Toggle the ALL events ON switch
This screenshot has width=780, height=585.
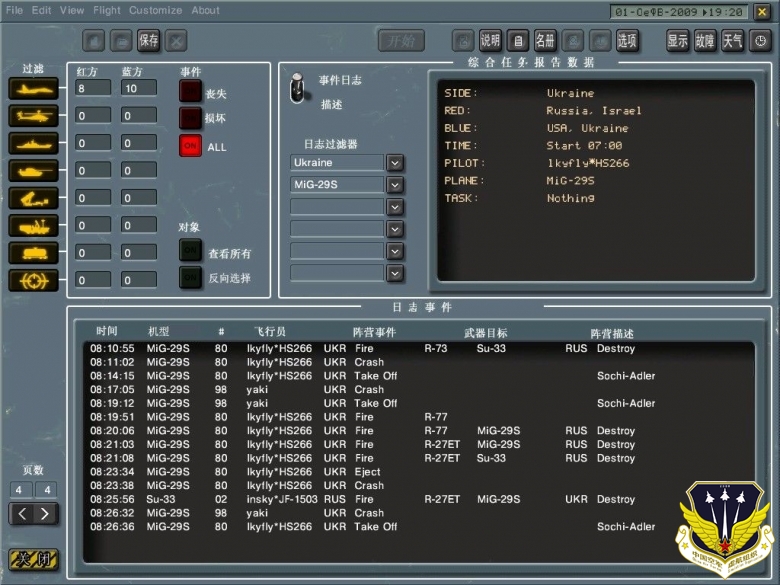[x=190, y=146]
